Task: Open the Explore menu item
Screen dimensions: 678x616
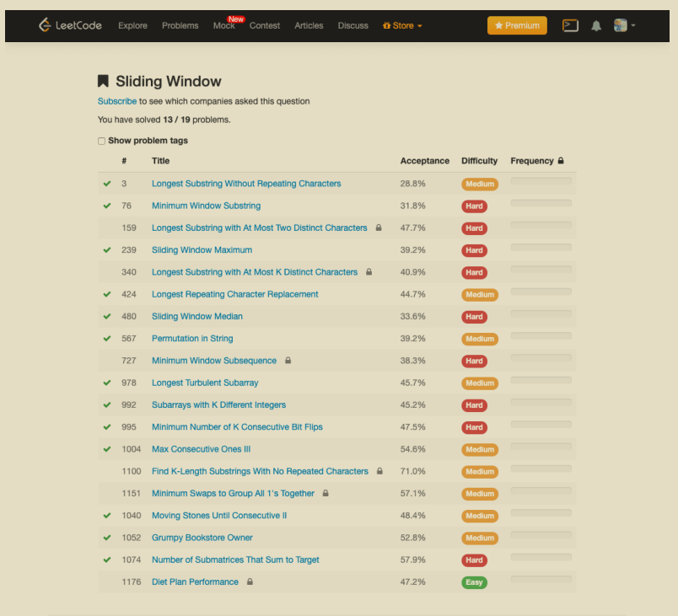Action: 132,25
